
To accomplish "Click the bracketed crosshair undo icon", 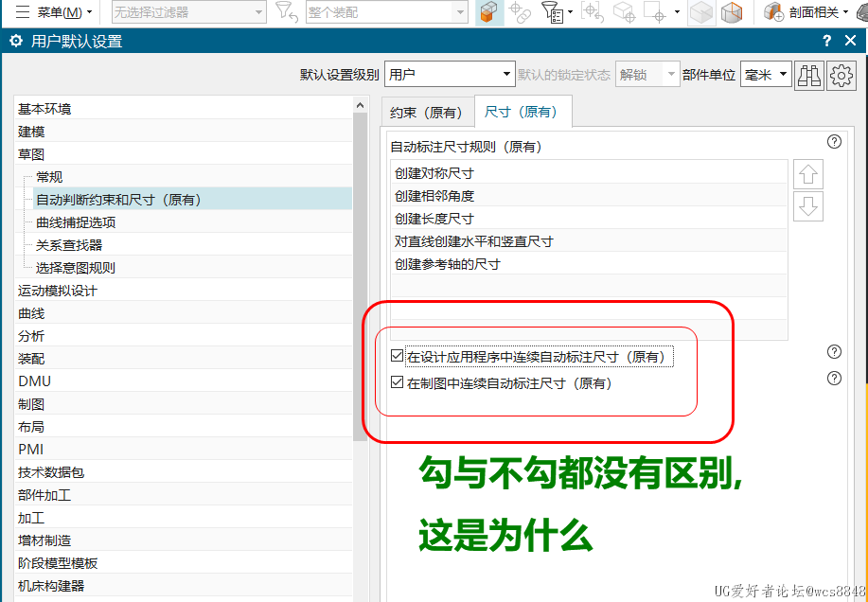I will [x=593, y=12].
